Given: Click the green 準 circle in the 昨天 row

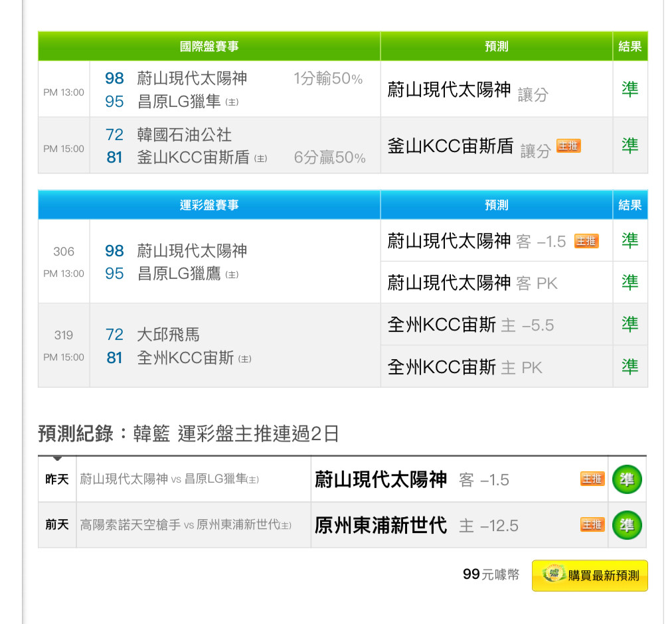Looking at the screenshot, I should click(627, 479).
